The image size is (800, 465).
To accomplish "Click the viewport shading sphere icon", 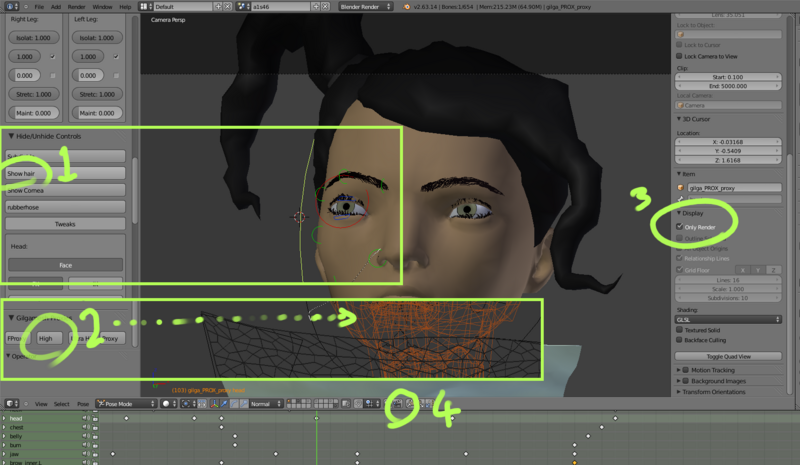I will pyautogui.click(x=167, y=404).
